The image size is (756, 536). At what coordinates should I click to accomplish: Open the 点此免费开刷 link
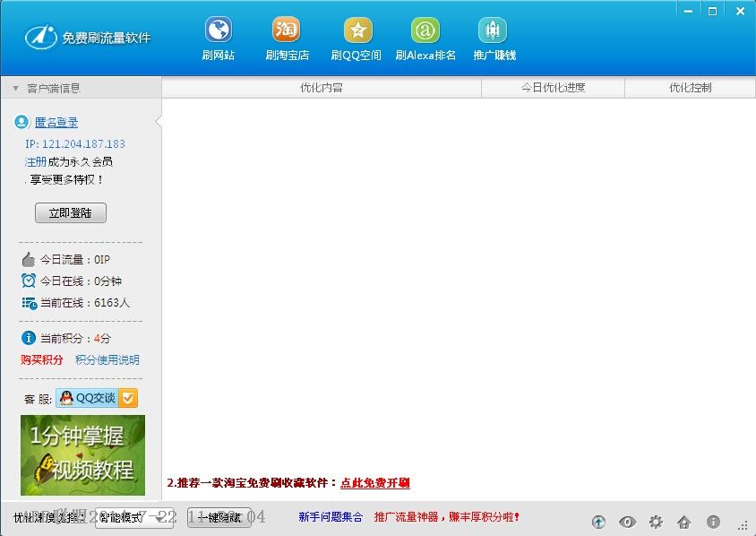[x=374, y=483]
